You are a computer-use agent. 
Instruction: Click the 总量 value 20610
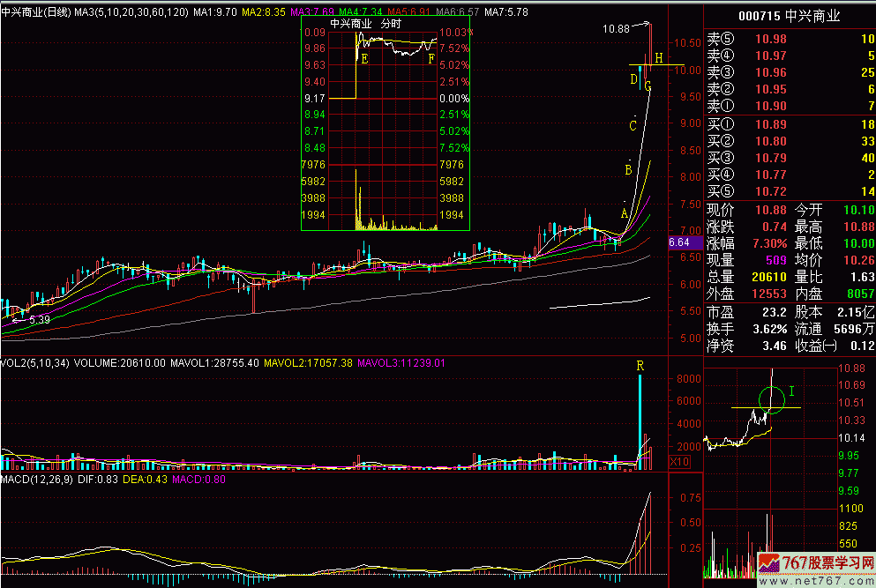click(x=768, y=277)
